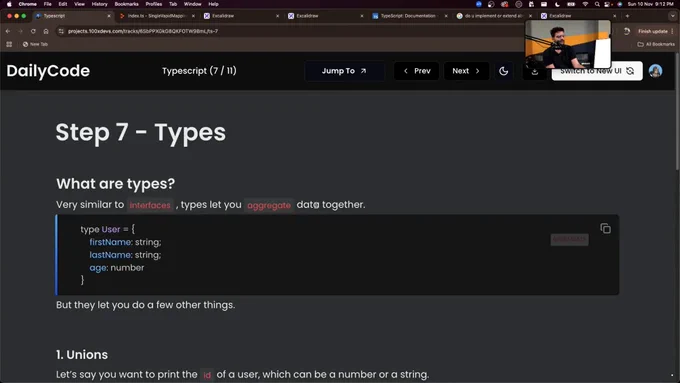The image size is (680, 383).
Task: Click the 'interfaces' inline code text
Action: pyautogui.click(x=150, y=205)
